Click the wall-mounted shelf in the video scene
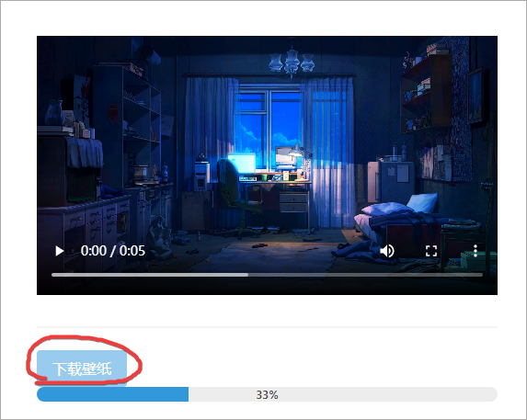The width and height of the screenshot is (527, 420). (x=426, y=92)
